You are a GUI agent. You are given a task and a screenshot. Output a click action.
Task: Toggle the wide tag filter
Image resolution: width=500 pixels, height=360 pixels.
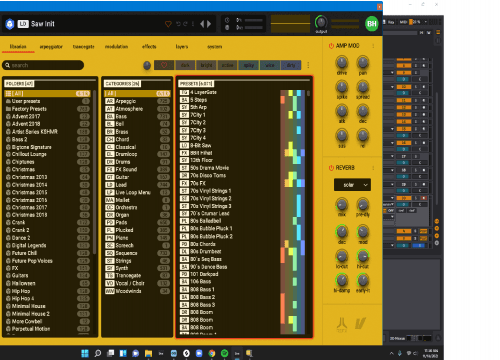tap(270, 65)
